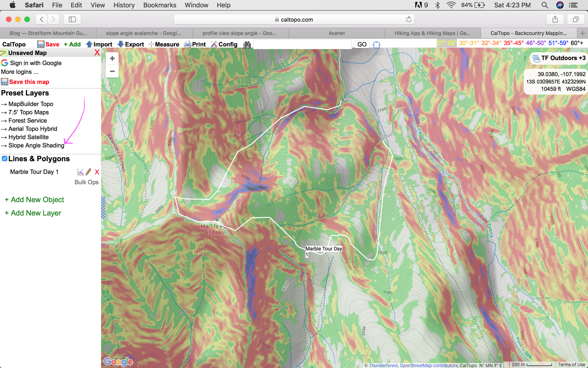Click the CalTopo search input field

302,44
